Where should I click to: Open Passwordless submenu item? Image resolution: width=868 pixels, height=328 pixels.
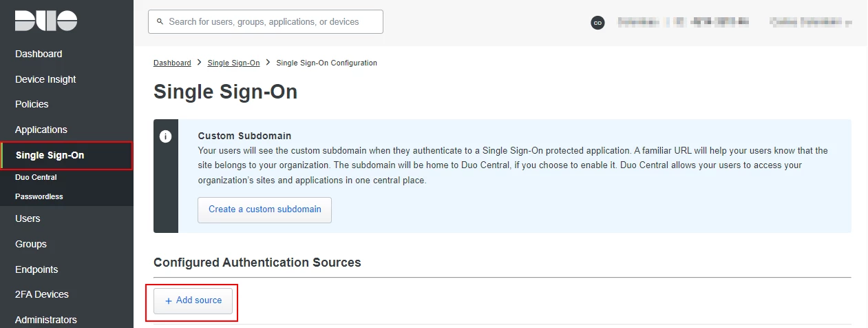pos(39,196)
